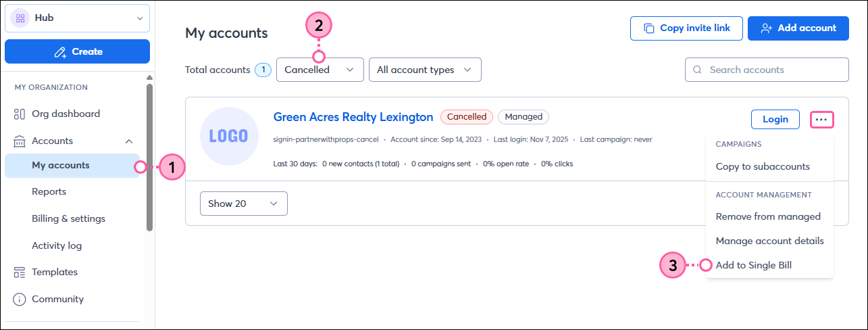Screen dimensions: 868x330
Task: Click the Accounts building icon
Action: pos(20,141)
